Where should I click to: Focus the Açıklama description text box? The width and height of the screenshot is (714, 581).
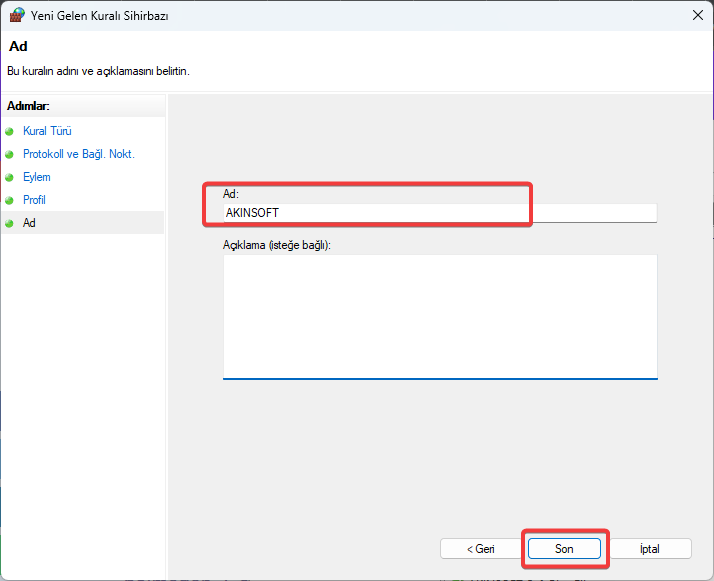pos(440,316)
